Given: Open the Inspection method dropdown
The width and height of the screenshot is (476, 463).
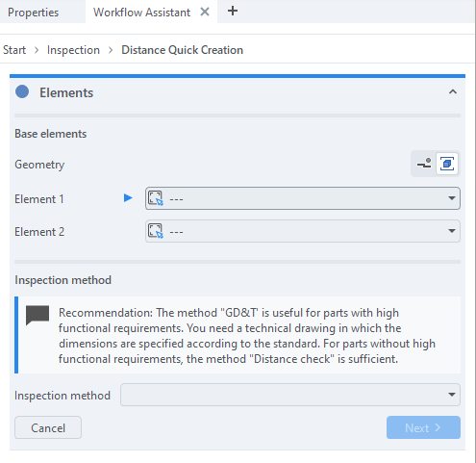Looking at the screenshot, I should click(290, 395).
